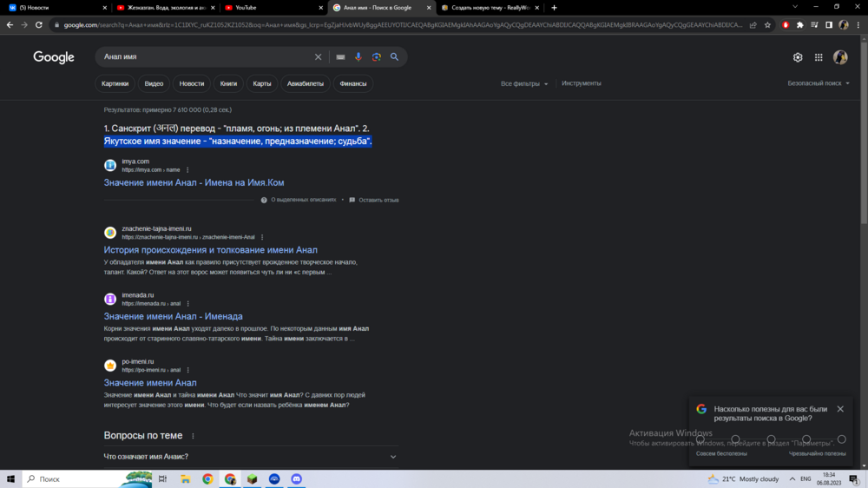Select the 'Совсем бесполезны' rating circle
The width and height of the screenshot is (868, 488).
click(700, 439)
